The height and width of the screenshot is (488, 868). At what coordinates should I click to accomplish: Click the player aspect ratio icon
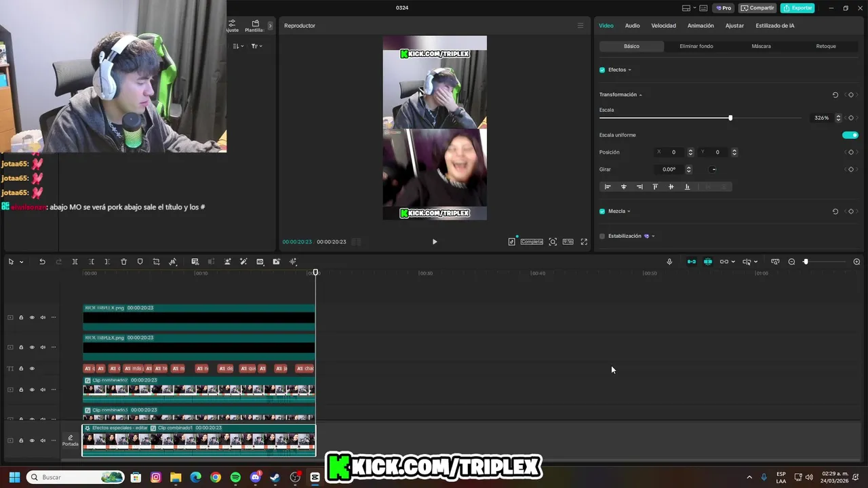click(568, 242)
